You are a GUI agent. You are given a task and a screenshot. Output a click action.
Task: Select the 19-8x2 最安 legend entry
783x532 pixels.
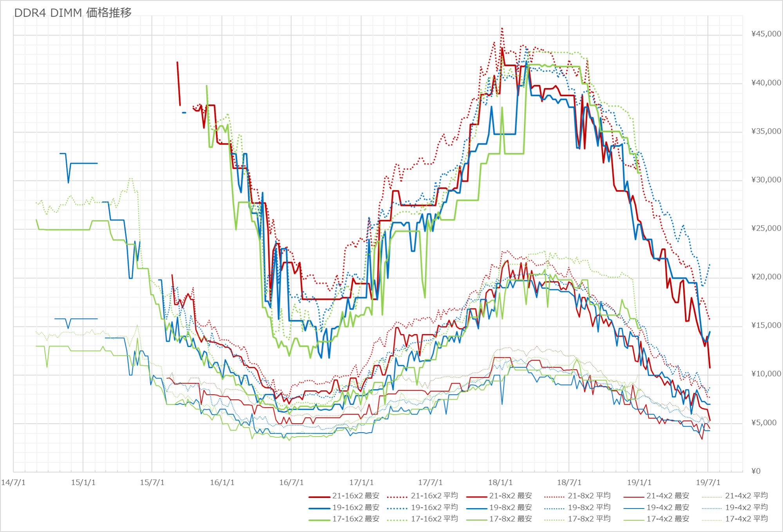coord(511,507)
